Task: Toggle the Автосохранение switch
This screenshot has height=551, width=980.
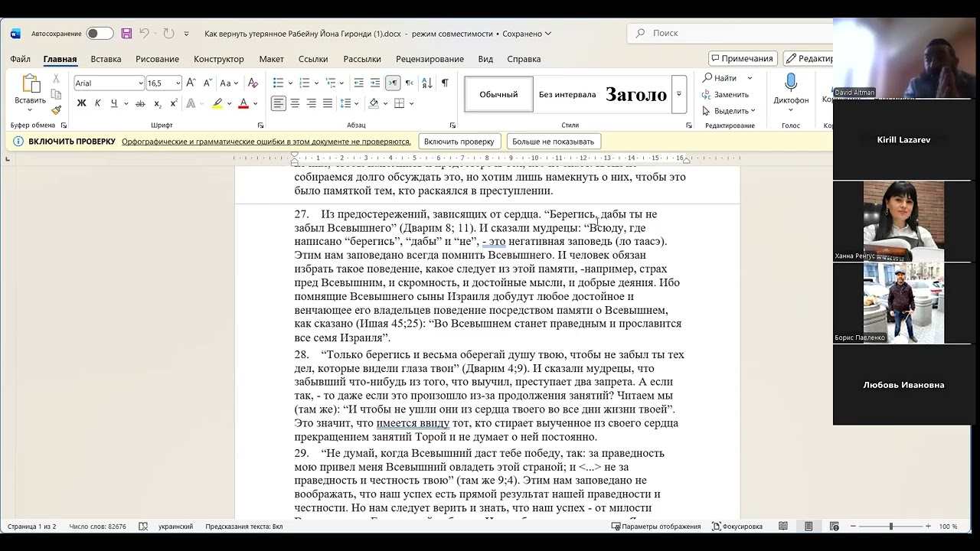Action: (100, 34)
